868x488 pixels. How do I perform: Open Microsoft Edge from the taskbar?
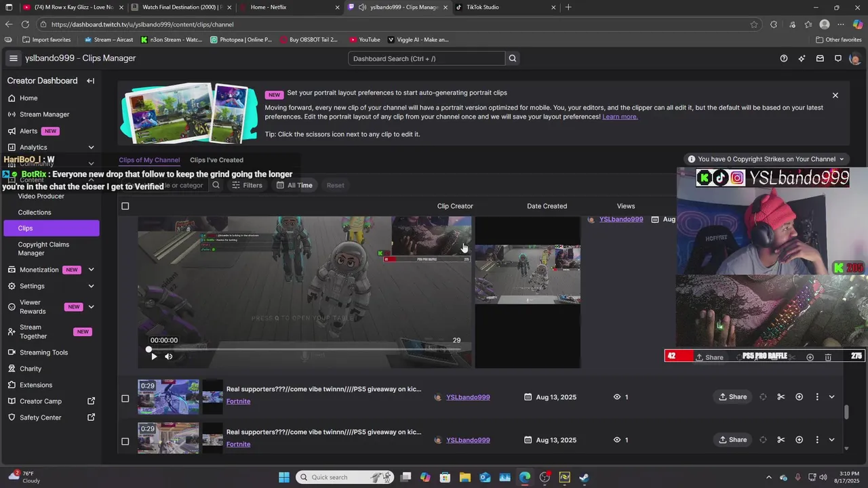(525, 477)
